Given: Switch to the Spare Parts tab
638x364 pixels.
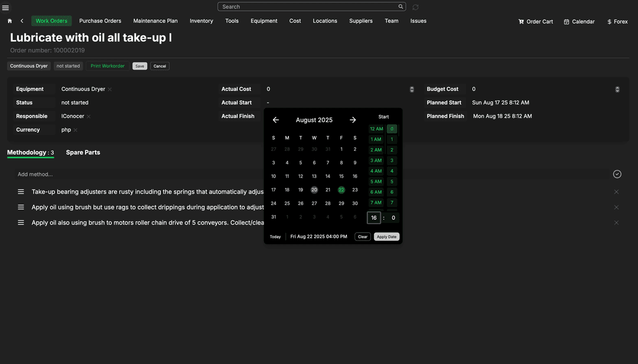Looking at the screenshot, I should 83,152.
